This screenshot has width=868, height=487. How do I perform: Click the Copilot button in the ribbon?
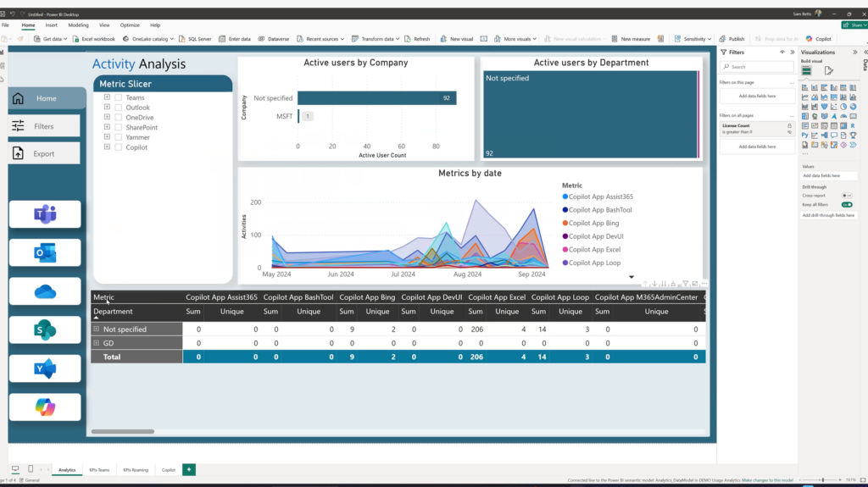point(818,39)
